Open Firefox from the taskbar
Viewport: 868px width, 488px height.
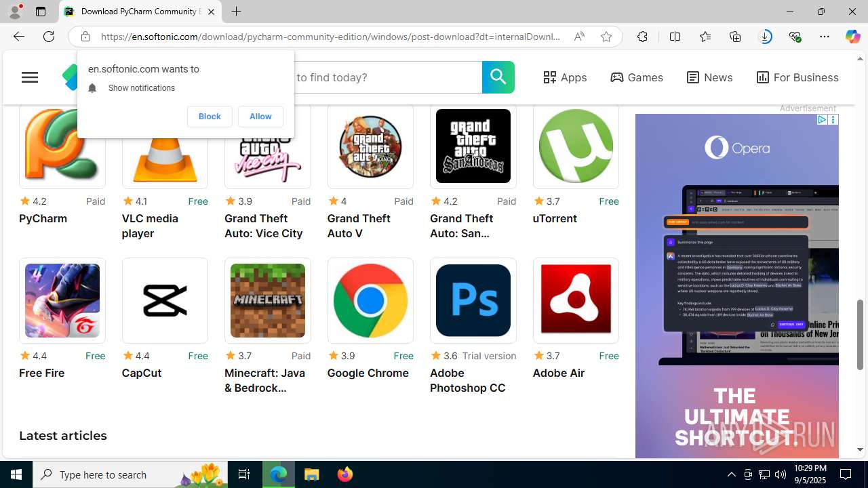(345, 474)
